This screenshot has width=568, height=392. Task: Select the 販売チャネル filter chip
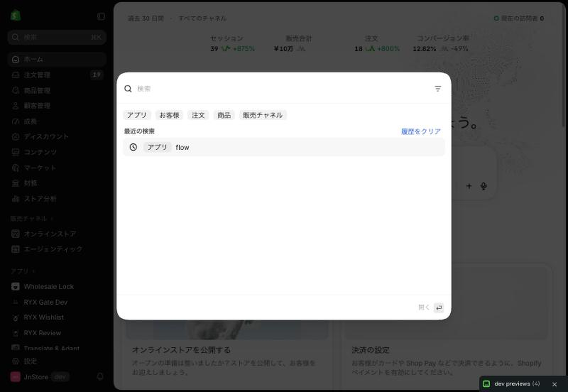263,115
